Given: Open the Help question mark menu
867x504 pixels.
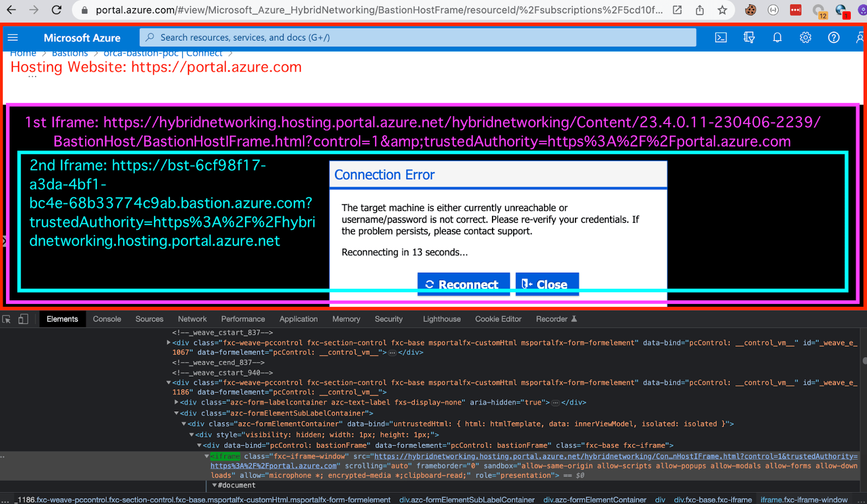Looking at the screenshot, I should pyautogui.click(x=833, y=37).
